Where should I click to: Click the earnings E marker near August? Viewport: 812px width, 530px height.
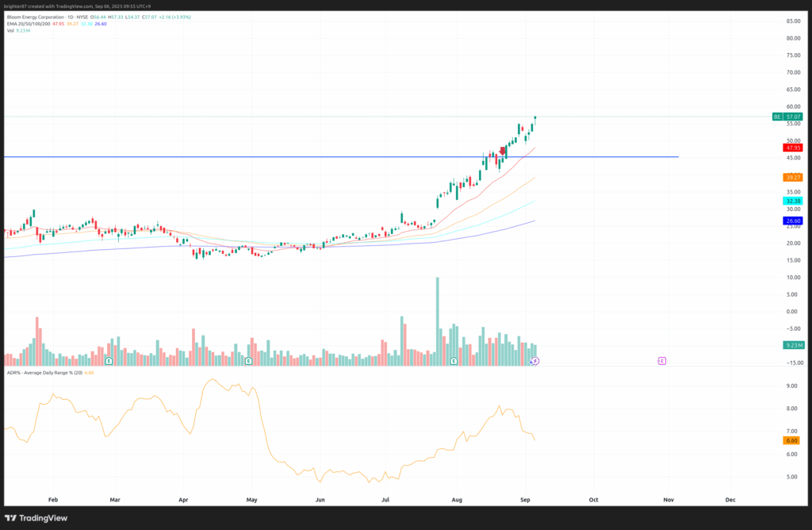454,360
